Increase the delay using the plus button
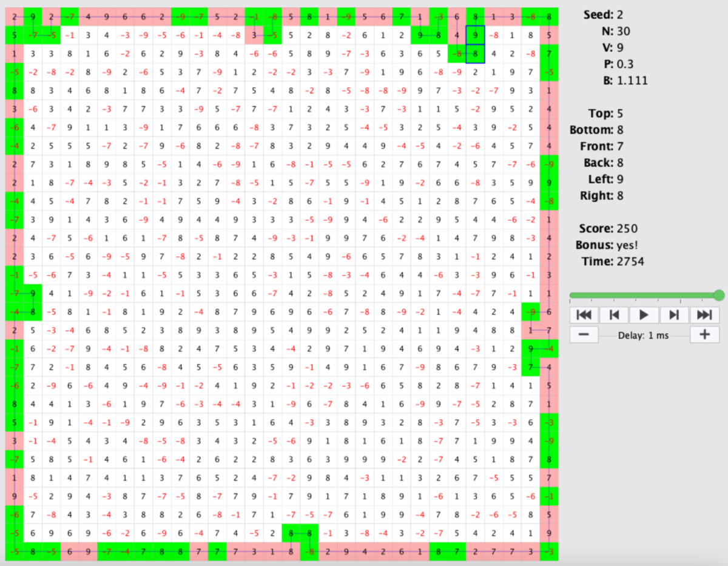Viewport: 728px width, 566px height. coord(704,334)
